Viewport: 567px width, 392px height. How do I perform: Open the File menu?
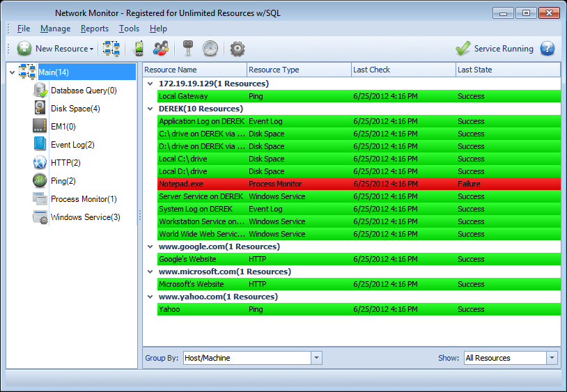24,29
